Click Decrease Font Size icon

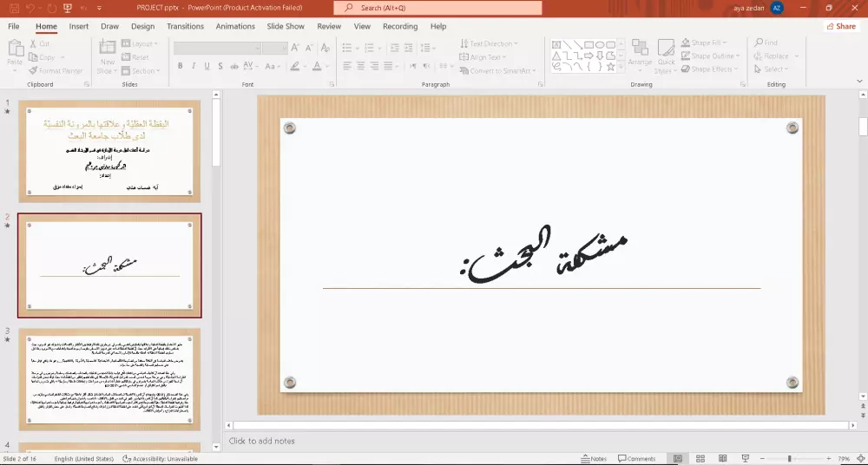pyautogui.click(x=309, y=49)
